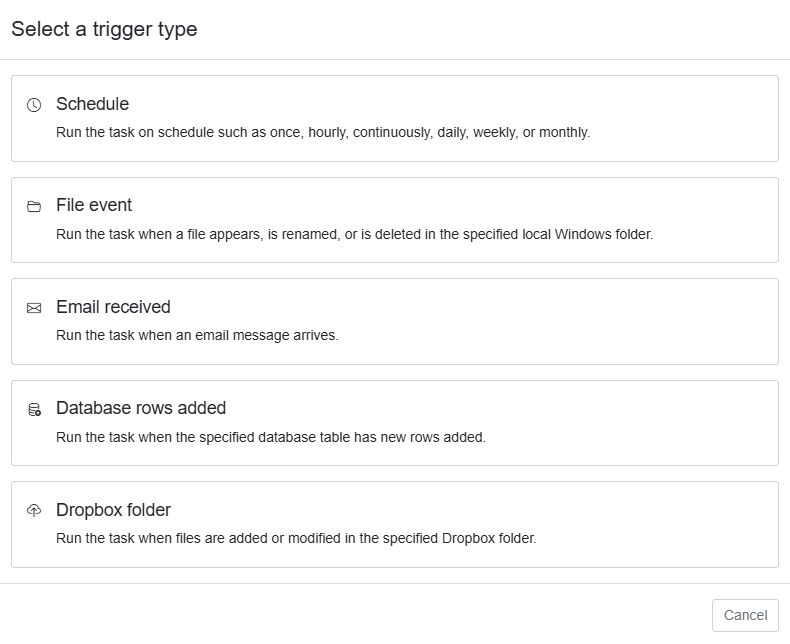This screenshot has width=790, height=644.
Task: Click the 'Run the task on schedule' description
Action: pos(323,132)
